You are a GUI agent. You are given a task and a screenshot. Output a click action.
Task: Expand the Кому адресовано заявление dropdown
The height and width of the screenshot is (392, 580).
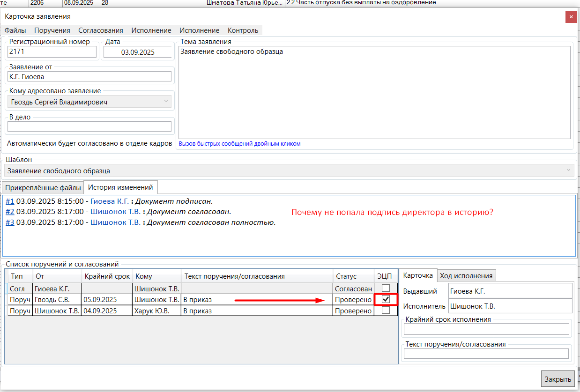point(166,102)
